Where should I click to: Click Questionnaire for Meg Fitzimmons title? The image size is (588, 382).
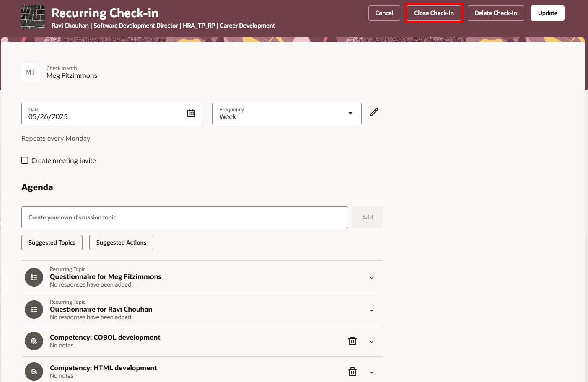click(106, 276)
